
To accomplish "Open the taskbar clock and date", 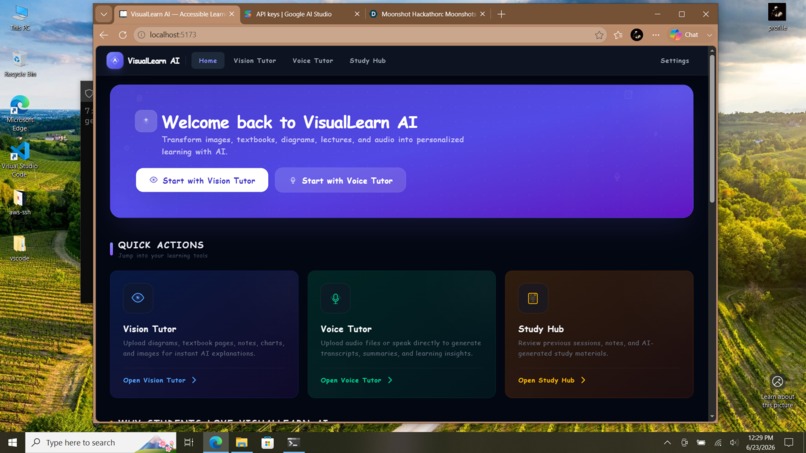I will pyautogui.click(x=761, y=443).
